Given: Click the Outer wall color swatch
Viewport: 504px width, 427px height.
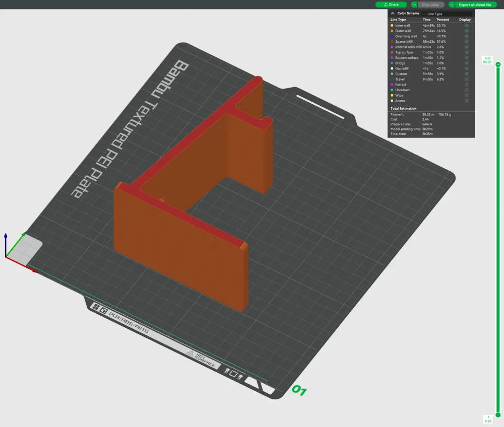Looking at the screenshot, I should [x=392, y=31].
